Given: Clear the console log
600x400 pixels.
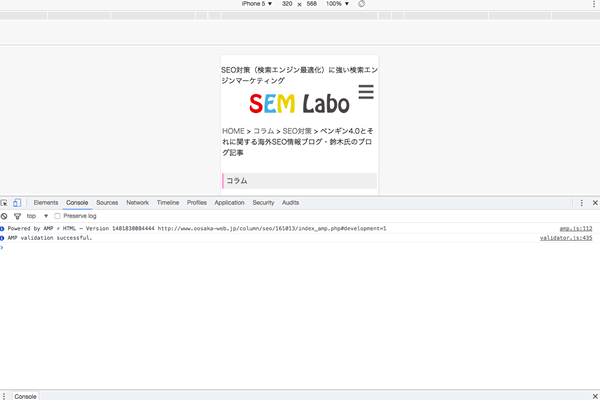Looking at the screenshot, I should [4, 216].
